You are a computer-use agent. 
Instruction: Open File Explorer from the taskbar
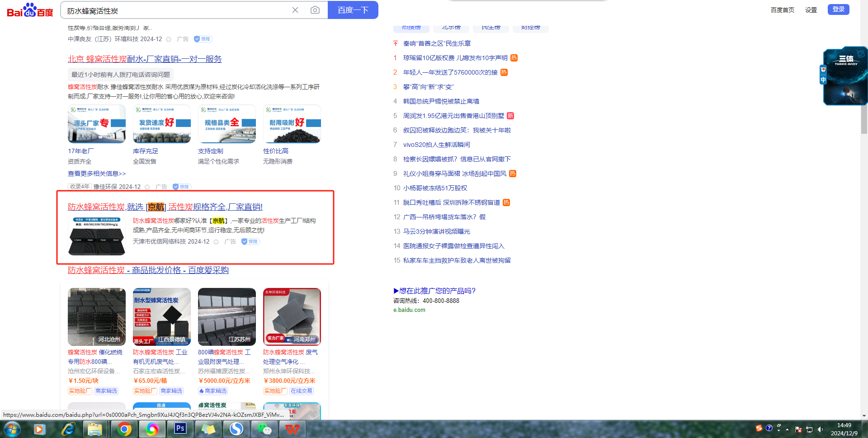pos(95,429)
